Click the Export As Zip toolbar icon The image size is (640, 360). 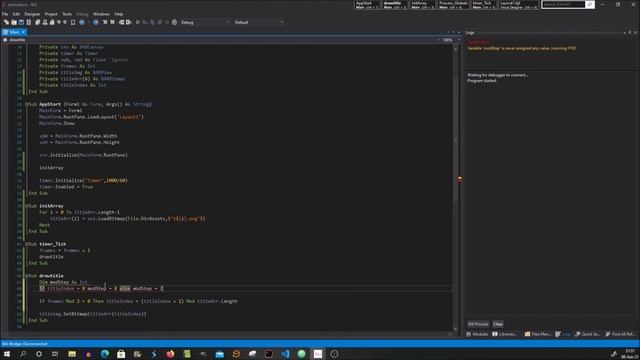[29, 22]
